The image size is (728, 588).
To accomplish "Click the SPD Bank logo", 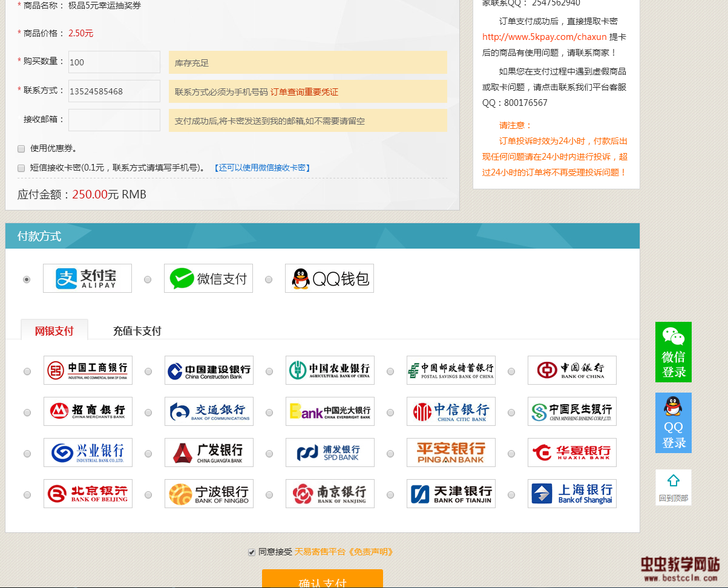I will click(330, 452).
